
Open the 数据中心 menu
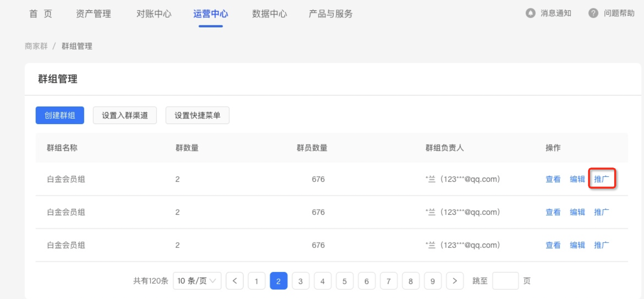[270, 14]
